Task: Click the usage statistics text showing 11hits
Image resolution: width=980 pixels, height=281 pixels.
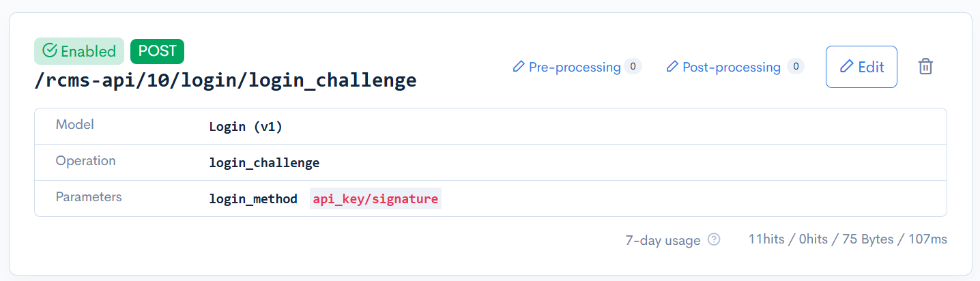Action: click(848, 239)
